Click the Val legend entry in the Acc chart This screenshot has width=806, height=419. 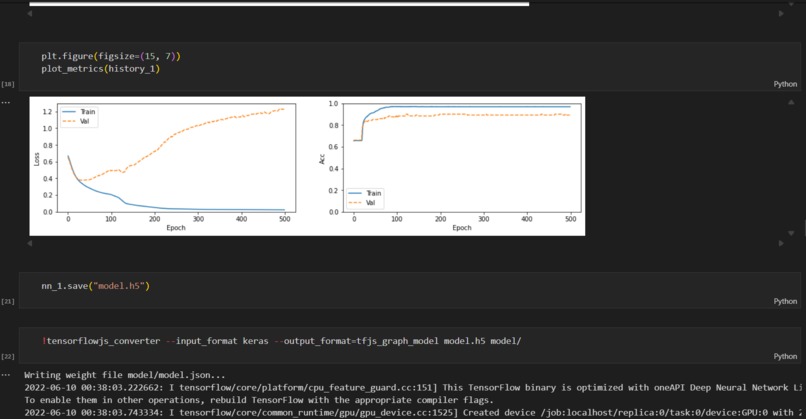pyautogui.click(x=362, y=203)
